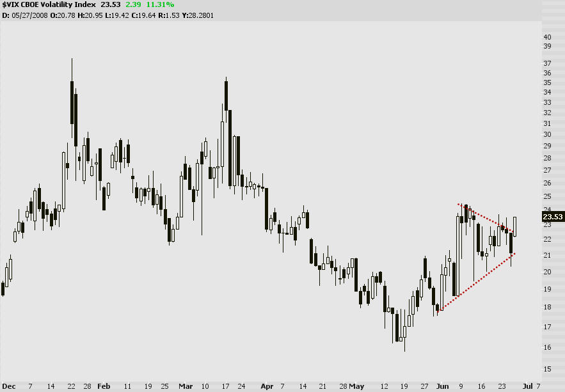
Task: Click the May low candle near 16
Action: (x=404, y=331)
